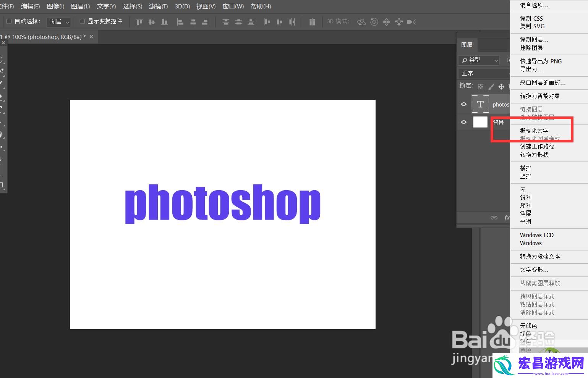The image size is (588, 378).
Task: Open the layer filter 类型 dropdown
Action: pyautogui.click(x=479, y=60)
